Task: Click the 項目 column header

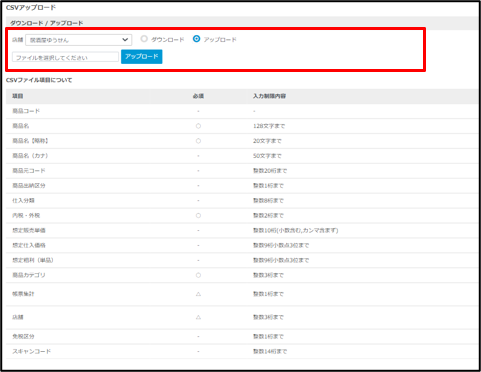Action: (x=18, y=96)
